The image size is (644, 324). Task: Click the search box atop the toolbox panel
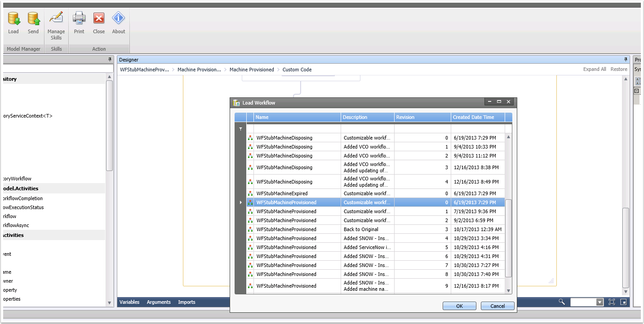[x=58, y=68]
